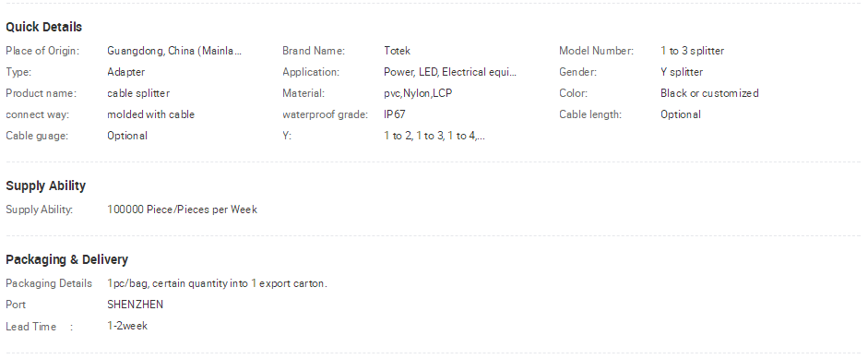This screenshot has height=359, width=868.
Task: Click the Brand Name value Totek
Action: (x=397, y=51)
